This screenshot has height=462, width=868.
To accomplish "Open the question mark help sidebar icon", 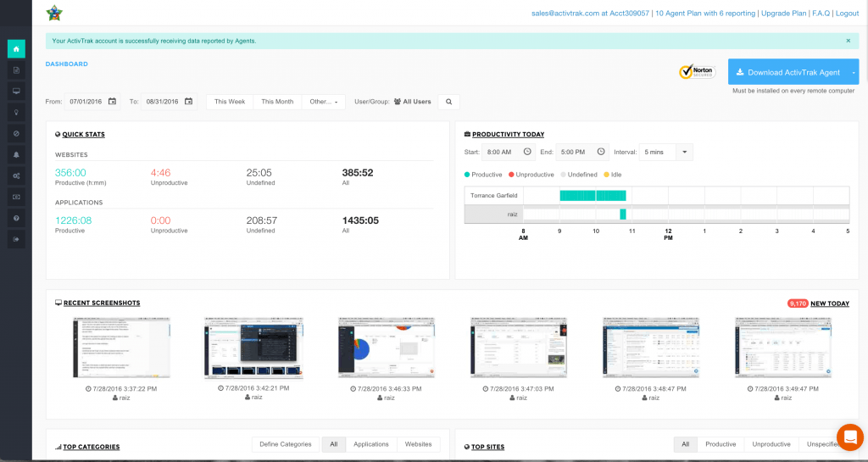I will (x=16, y=218).
